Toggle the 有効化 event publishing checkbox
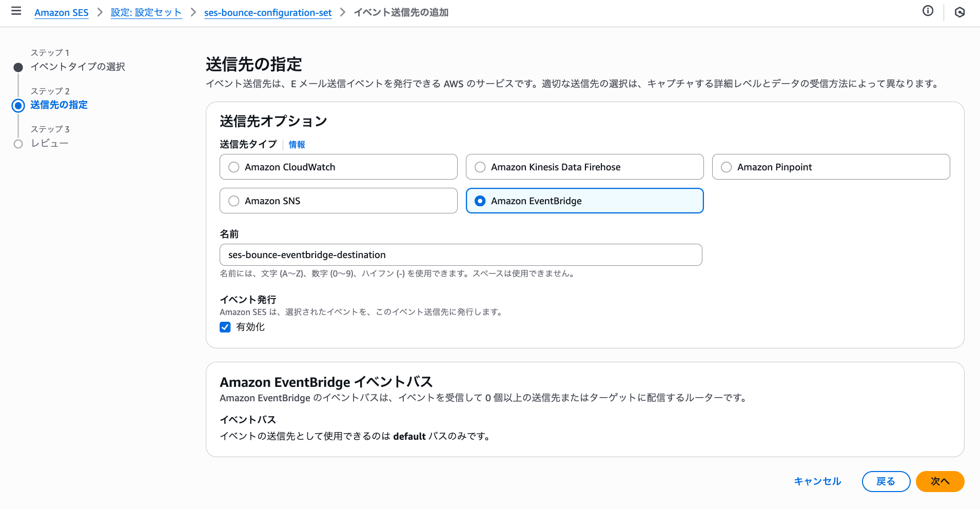 (225, 327)
